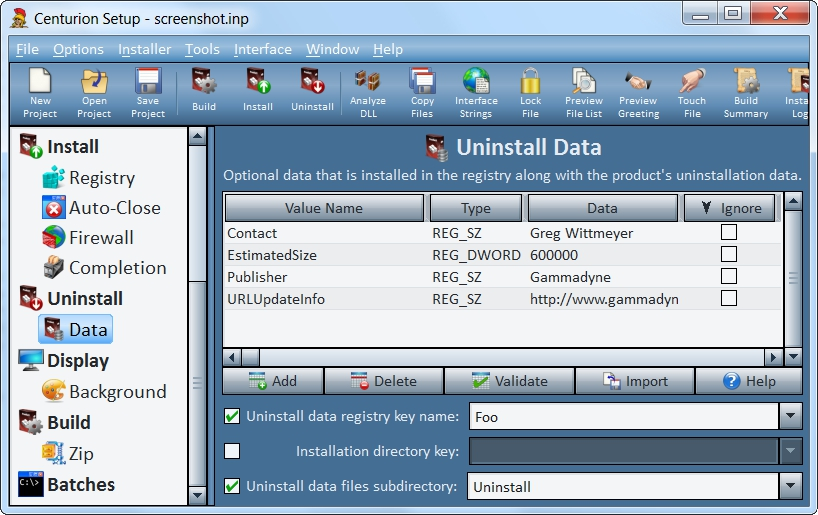This screenshot has height=515, width=818.
Task: Open the Help menu
Action: pos(388,50)
